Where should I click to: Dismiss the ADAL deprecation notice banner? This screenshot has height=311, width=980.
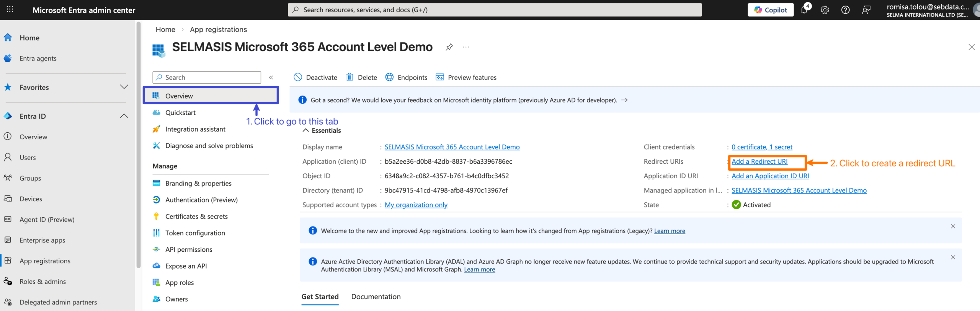[953, 257]
